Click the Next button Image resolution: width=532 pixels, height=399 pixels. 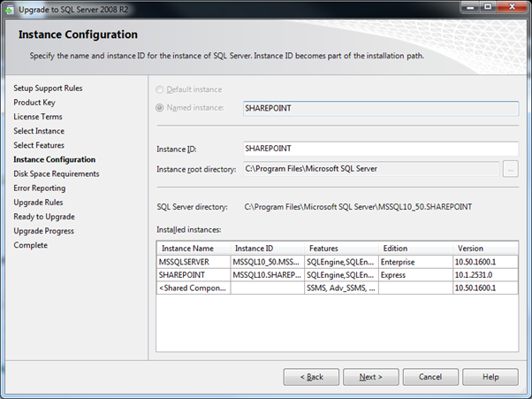click(371, 377)
